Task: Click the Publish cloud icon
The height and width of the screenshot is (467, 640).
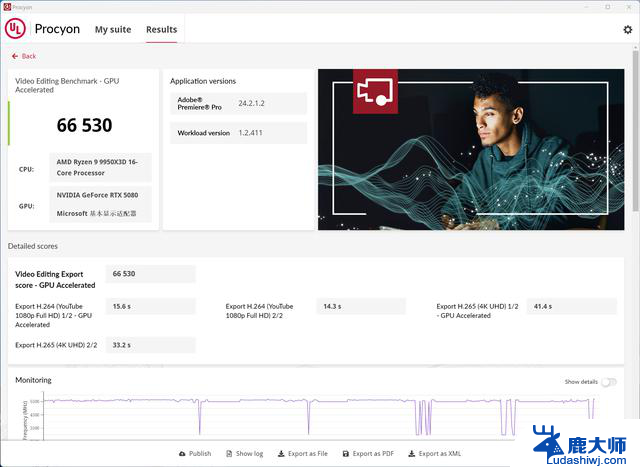Action: (182, 454)
